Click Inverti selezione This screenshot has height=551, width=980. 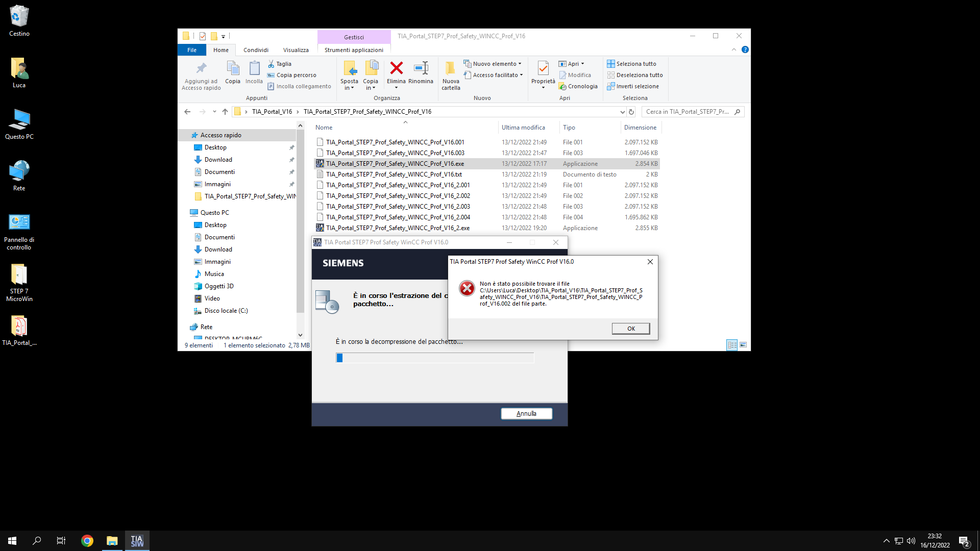coord(633,86)
